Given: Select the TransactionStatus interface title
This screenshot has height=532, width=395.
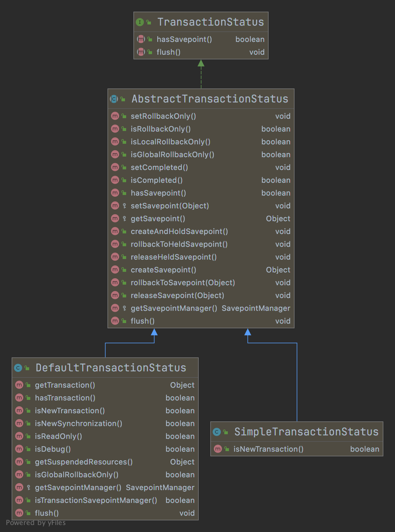Looking at the screenshot, I should (211, 22).
